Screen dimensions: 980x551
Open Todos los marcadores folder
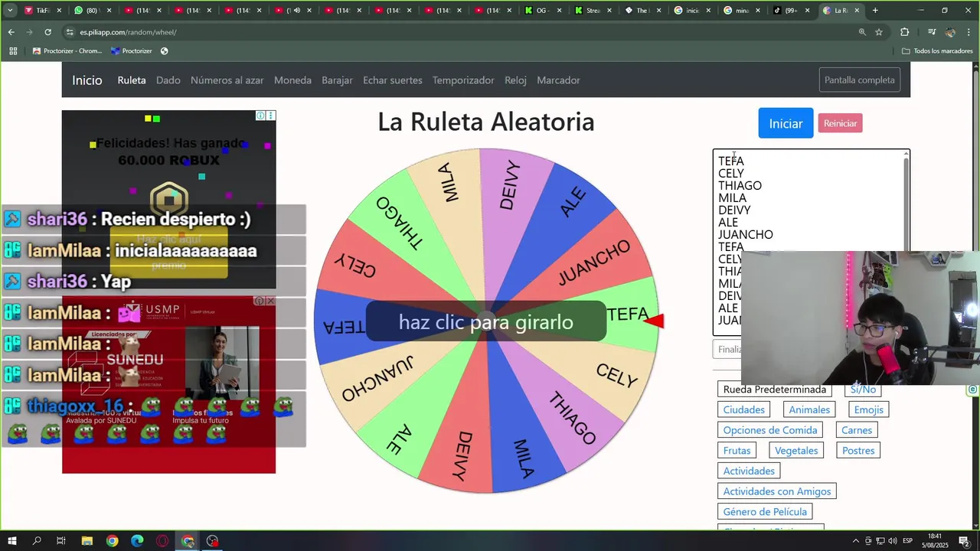pos(937,51)
